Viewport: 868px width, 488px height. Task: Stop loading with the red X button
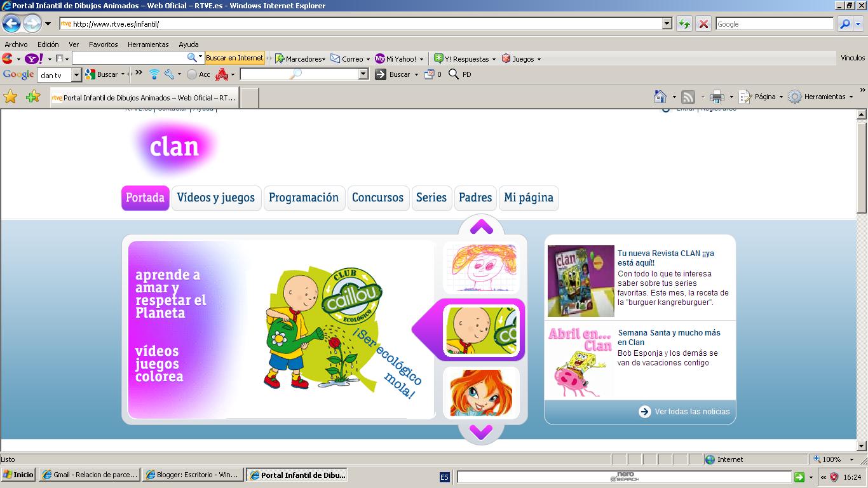(703, 24)
